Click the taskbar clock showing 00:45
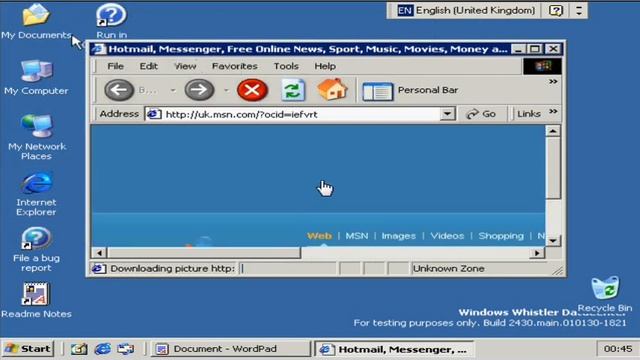Image resolution: width=640 pixels, height=360 pixels. pyautogui.click(x=618, y=349)
